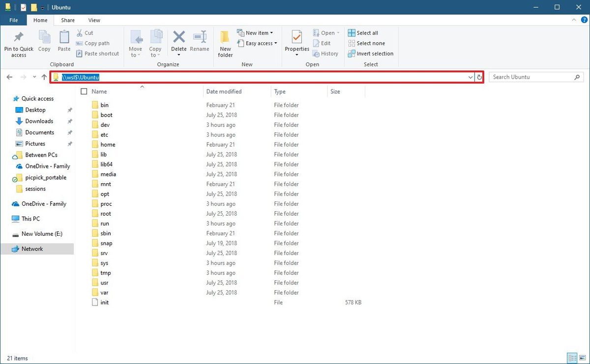The height and width of the screenshot is (364, 590).
Task: Click the refresh icon beside the address bar
Action: point(479,77)
